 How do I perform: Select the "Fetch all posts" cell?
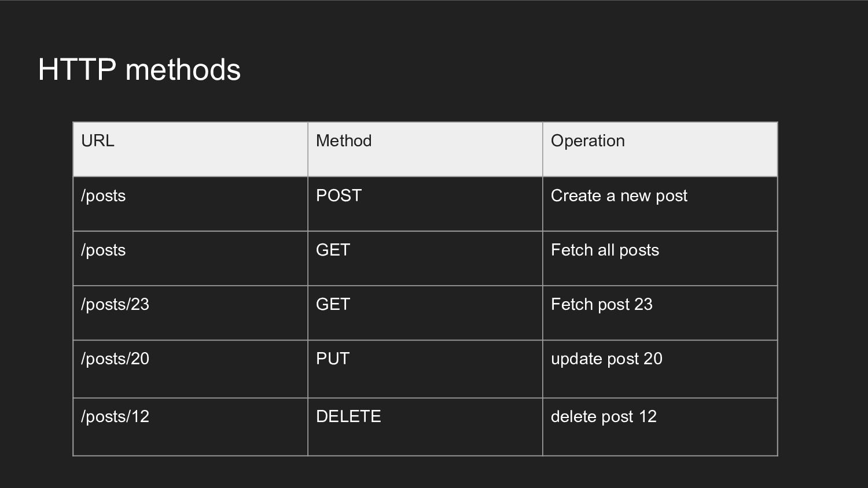[660, 258]
